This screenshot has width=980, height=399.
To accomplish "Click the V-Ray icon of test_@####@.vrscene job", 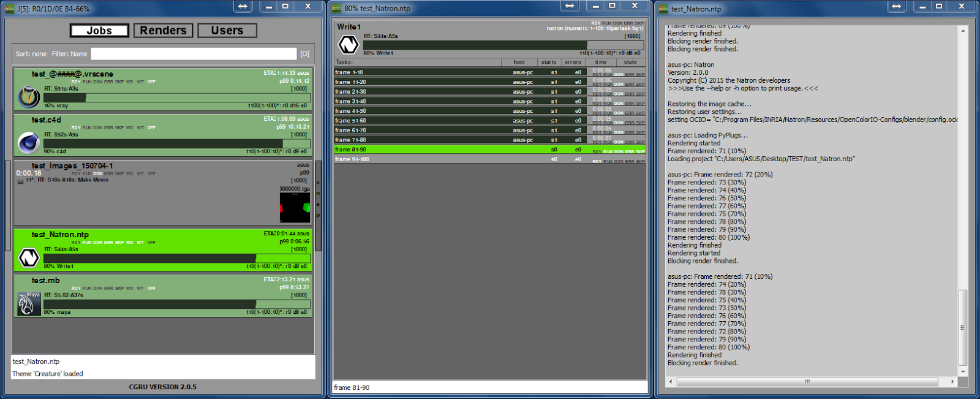I will 28,97.
